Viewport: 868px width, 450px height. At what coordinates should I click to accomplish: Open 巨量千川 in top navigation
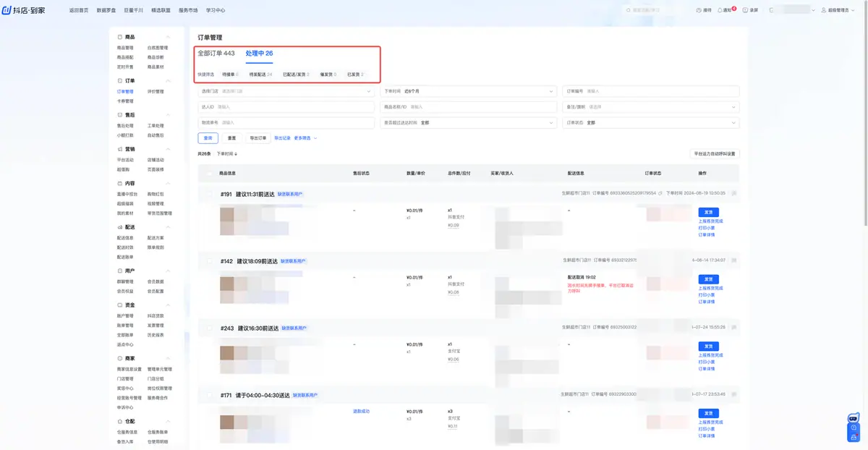(134, 10)
